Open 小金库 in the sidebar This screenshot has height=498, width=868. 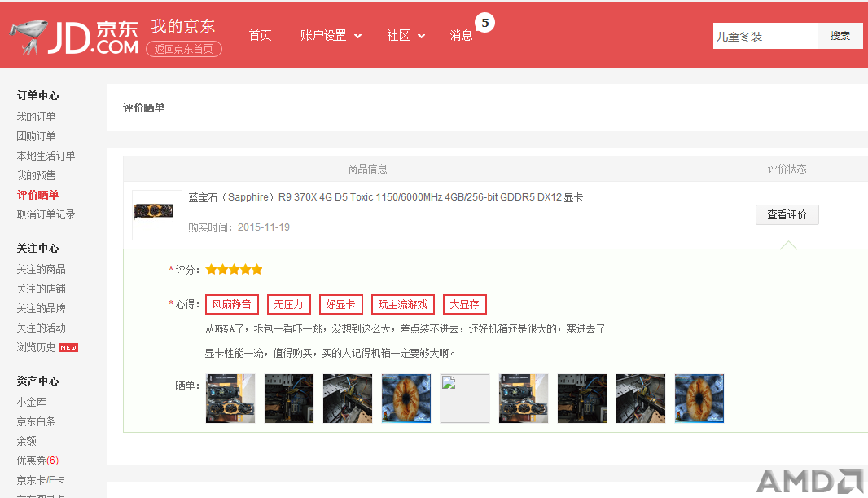point(31,402)
